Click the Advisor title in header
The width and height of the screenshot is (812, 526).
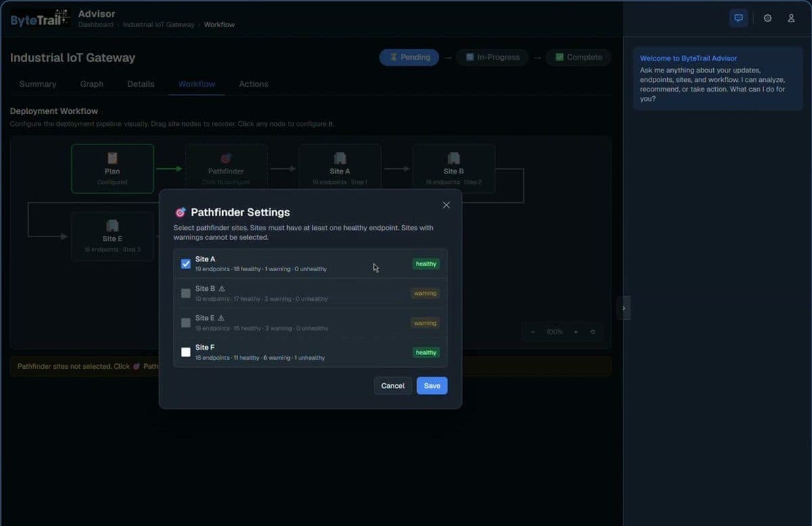(x=97, y=14)
